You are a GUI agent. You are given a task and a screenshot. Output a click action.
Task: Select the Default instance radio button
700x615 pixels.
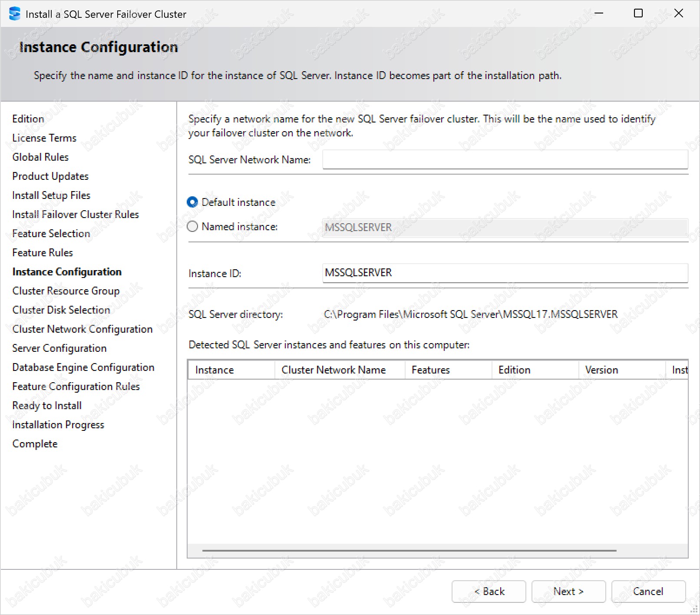tap(192, 202)
